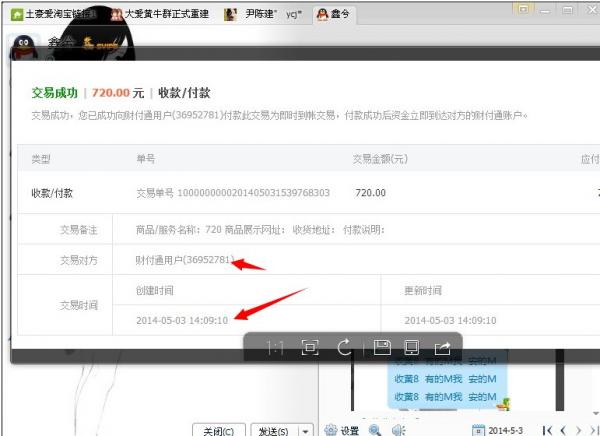Click the 交易金额(元) column header
Screen dimensions: 600x436
[380, 158]
